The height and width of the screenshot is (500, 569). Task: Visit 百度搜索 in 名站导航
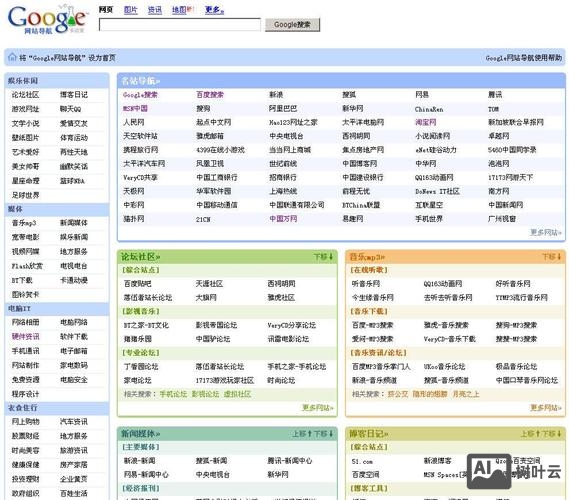tap(210, 95)
